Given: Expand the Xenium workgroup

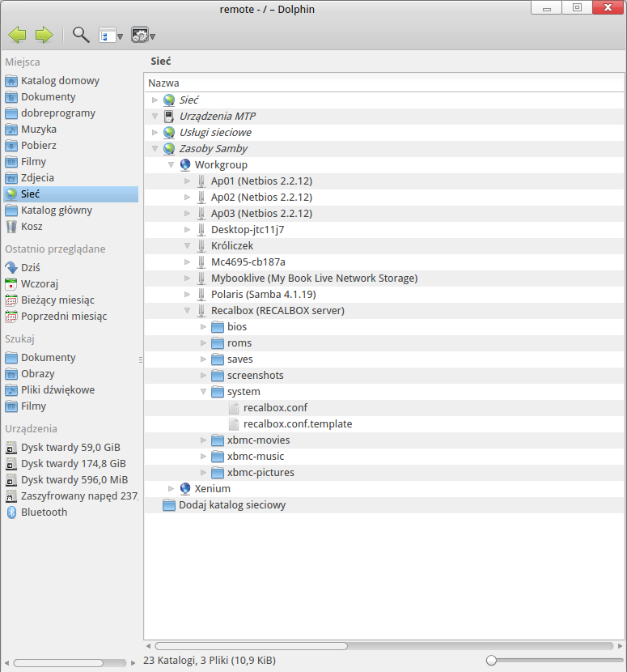Looking at the screenshot, I should click(171, 489).
